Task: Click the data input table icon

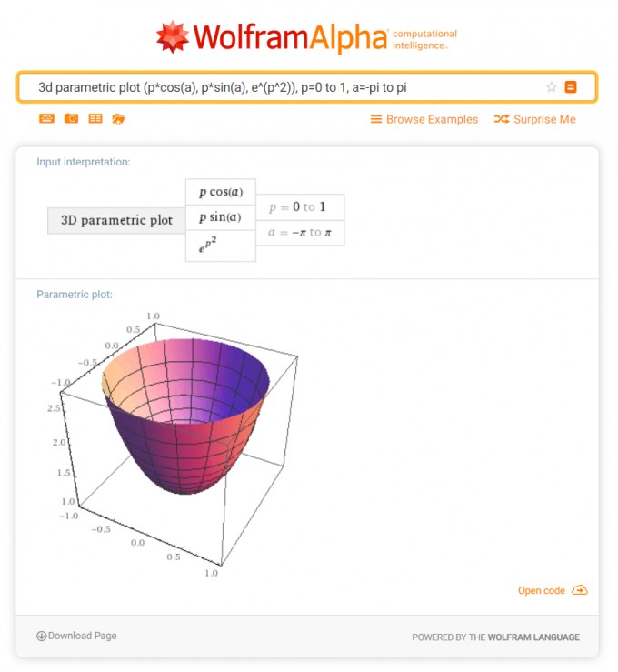Action: [x=95, y=119]
